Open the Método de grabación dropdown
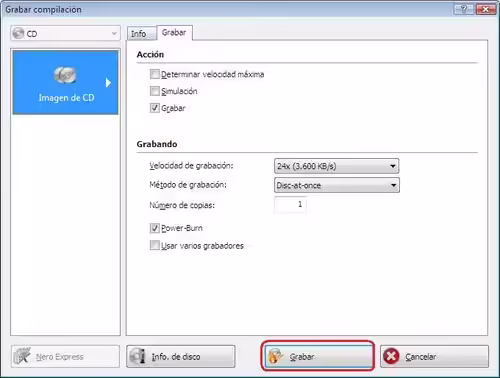 click(x=336, y=185)
